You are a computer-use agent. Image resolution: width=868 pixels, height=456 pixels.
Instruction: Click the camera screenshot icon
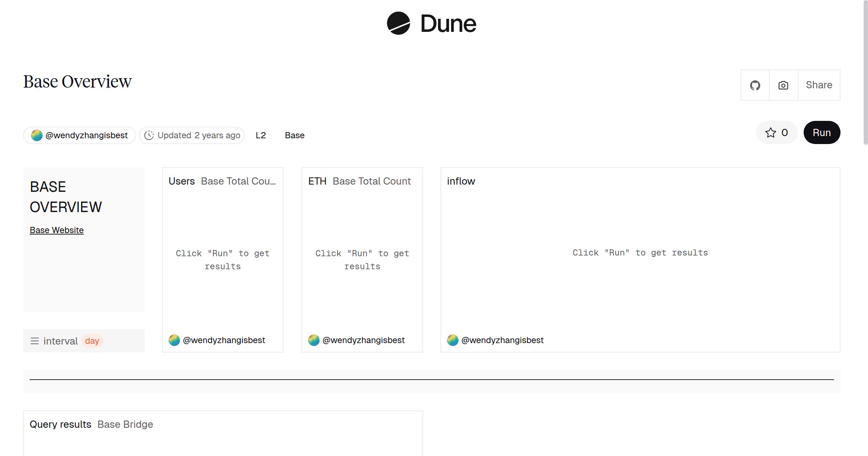tap(783, 85)
